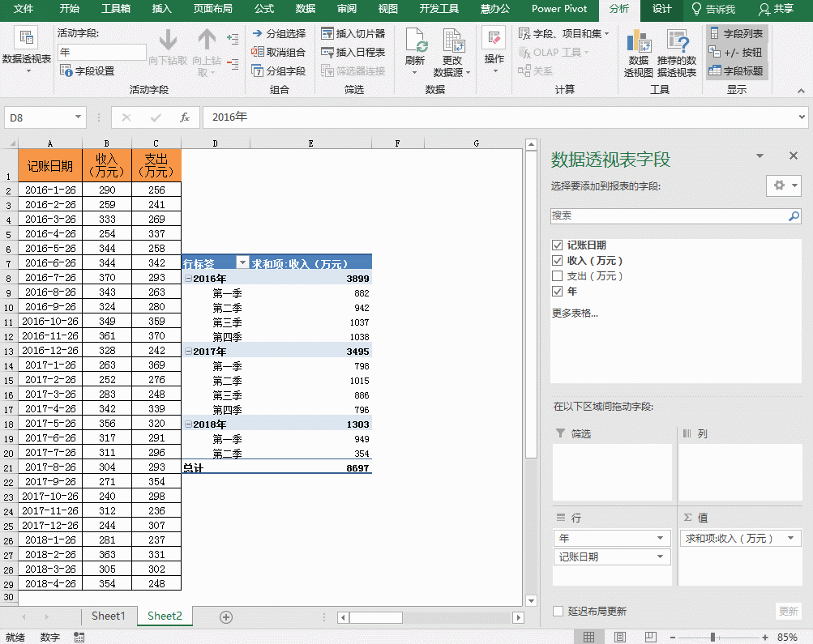Open the Name Box dropdown arrow
813x644 pixels.
pyautogui.click(x=78, y=117)
